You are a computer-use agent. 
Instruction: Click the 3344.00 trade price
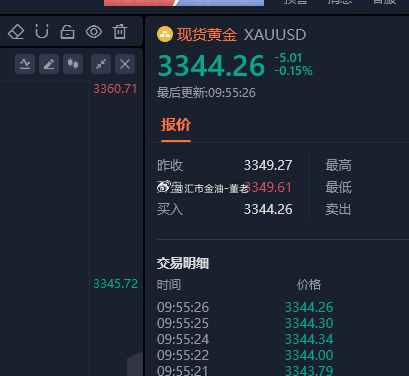309,355
